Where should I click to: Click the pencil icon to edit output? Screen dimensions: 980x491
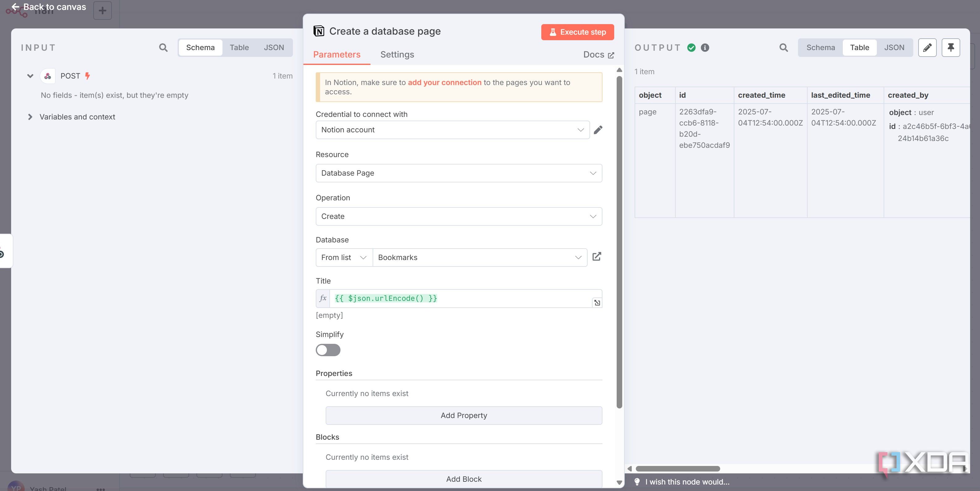(x=927, y=48)
